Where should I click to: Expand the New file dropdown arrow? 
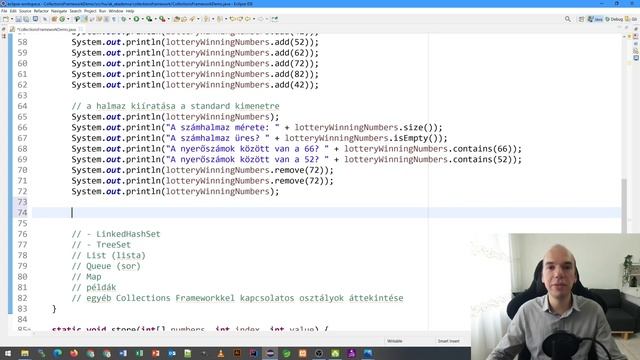pos(12,19)
